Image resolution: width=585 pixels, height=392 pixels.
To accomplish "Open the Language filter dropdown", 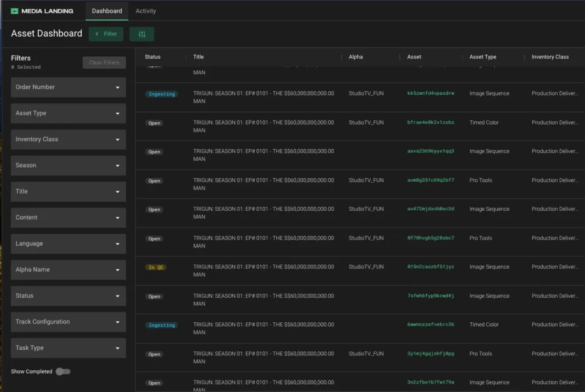I will point(68,243).
